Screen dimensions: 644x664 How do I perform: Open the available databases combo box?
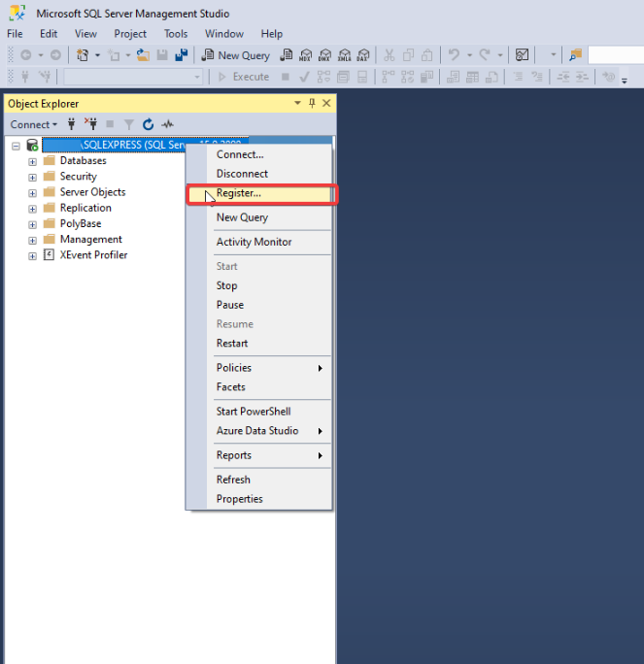pyautogui.click(x=133, y=77)
